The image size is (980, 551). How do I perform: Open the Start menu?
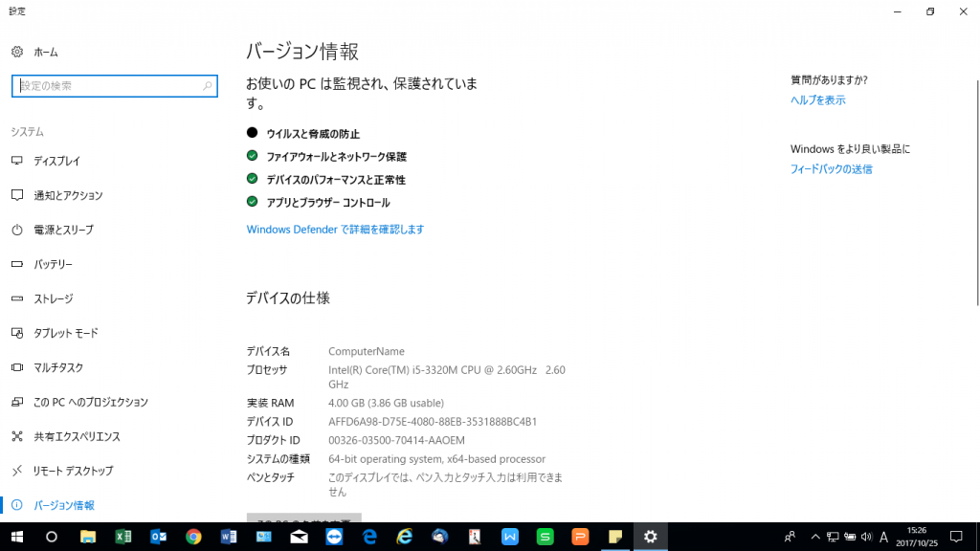(18, 537)
